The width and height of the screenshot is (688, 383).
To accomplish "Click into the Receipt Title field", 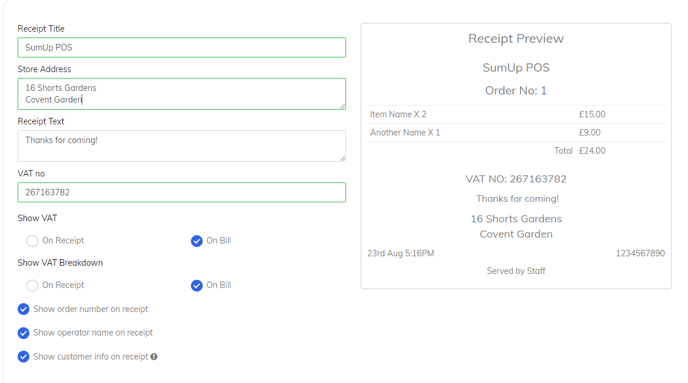I will pyautogui.click(x=182, y=47).
